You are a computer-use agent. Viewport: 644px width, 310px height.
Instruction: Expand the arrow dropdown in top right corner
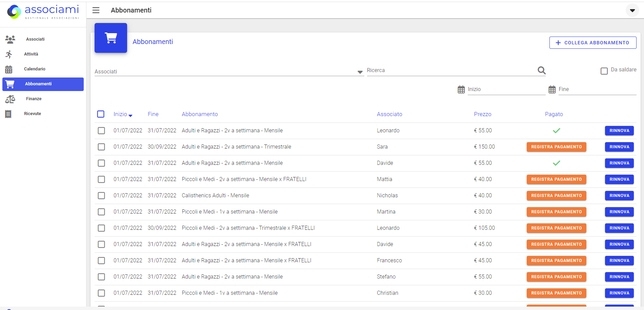632,10
